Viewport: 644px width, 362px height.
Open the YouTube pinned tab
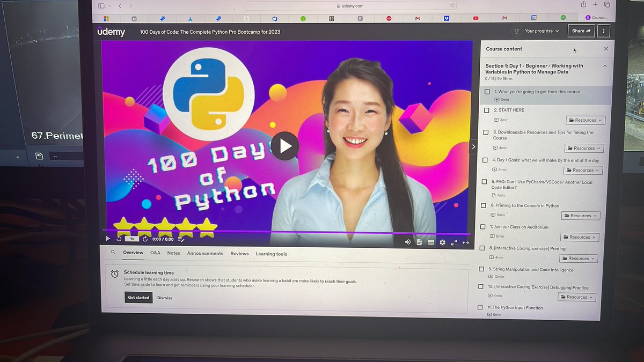[475, 18]
